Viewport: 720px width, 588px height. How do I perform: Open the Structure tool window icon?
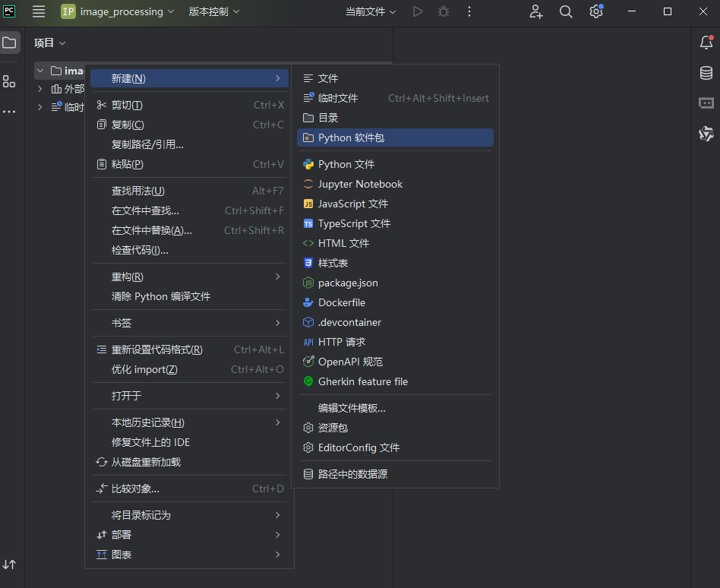[x=9, y=82]
